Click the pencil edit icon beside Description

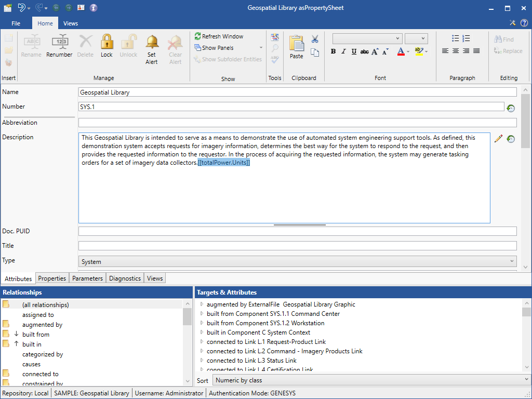pos(499,139)
